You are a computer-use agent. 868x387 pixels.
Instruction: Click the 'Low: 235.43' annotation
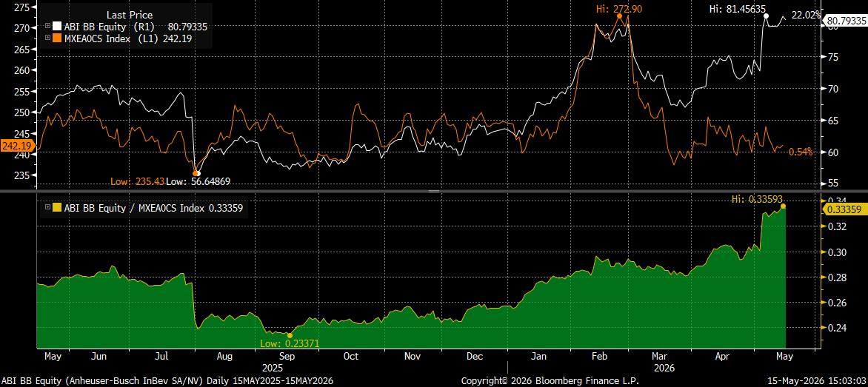[137, 182]
